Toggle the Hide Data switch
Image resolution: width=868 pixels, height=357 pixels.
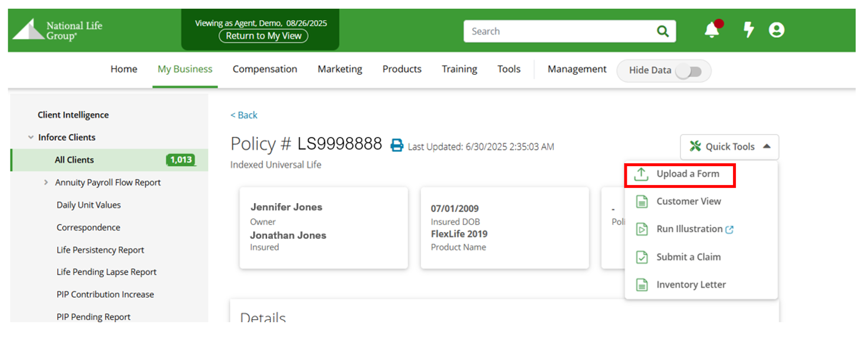[688, 71]
